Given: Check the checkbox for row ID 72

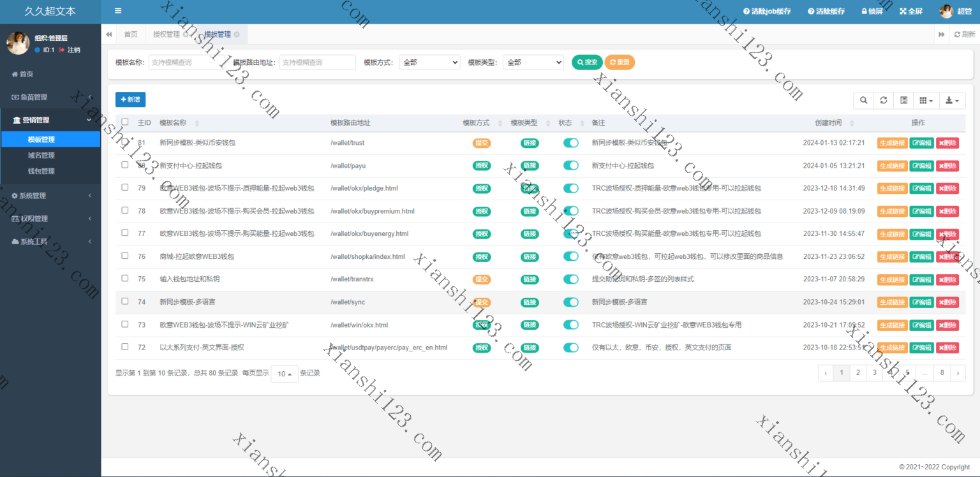Looking at the screenshot, I should tap(125, 347).
